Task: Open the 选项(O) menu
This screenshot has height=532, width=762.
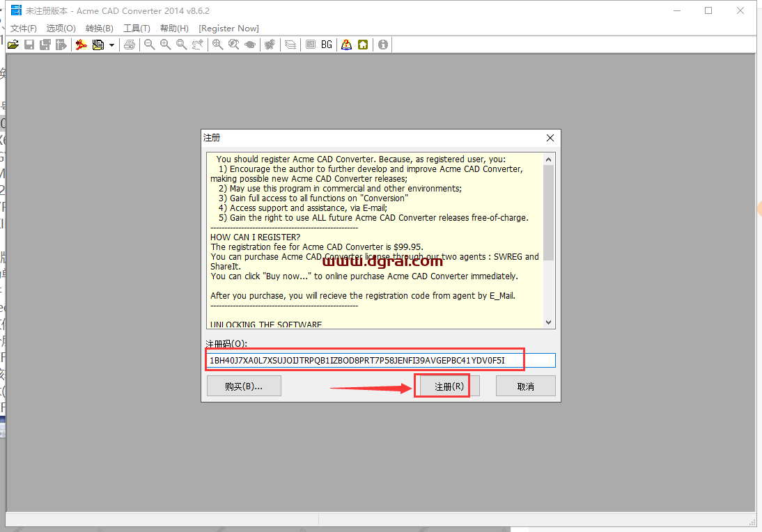Action: (61, 28)
